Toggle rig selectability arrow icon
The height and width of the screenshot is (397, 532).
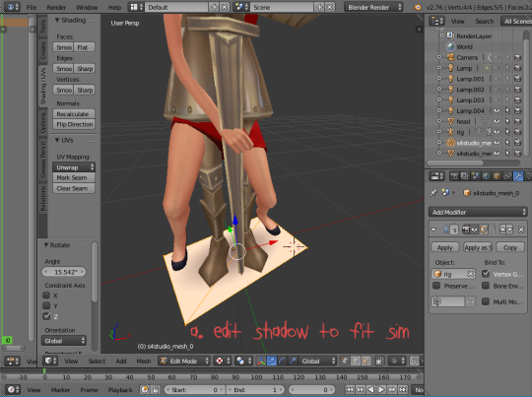pyautogui.click(x=507, y=132)
